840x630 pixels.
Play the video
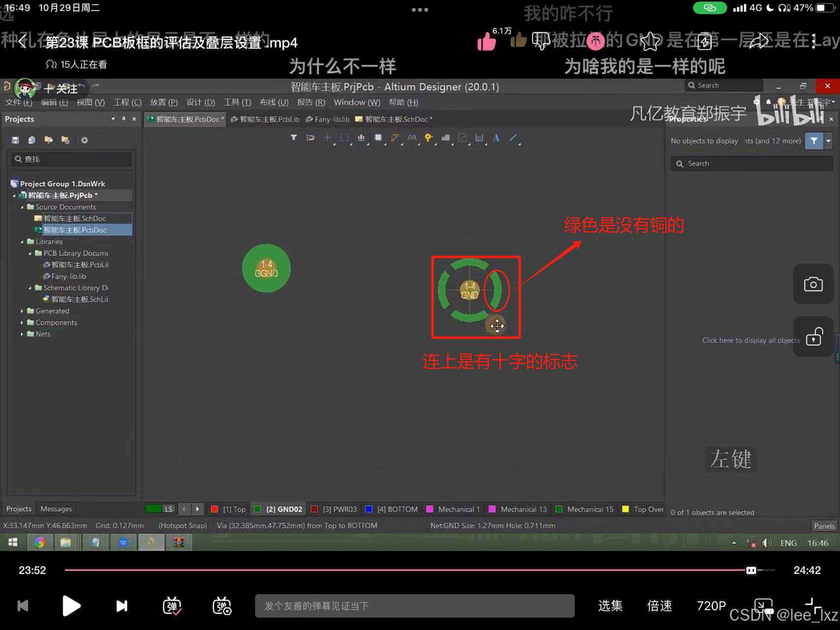[71, 606]
